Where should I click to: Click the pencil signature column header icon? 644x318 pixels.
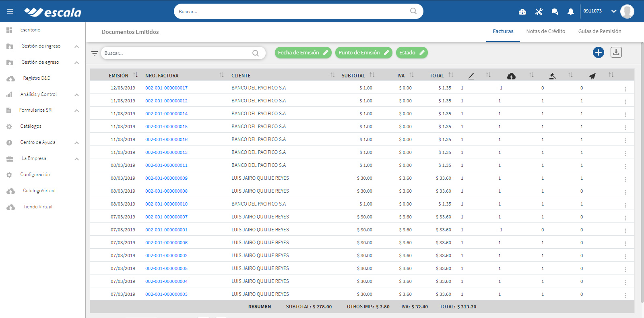471,76
